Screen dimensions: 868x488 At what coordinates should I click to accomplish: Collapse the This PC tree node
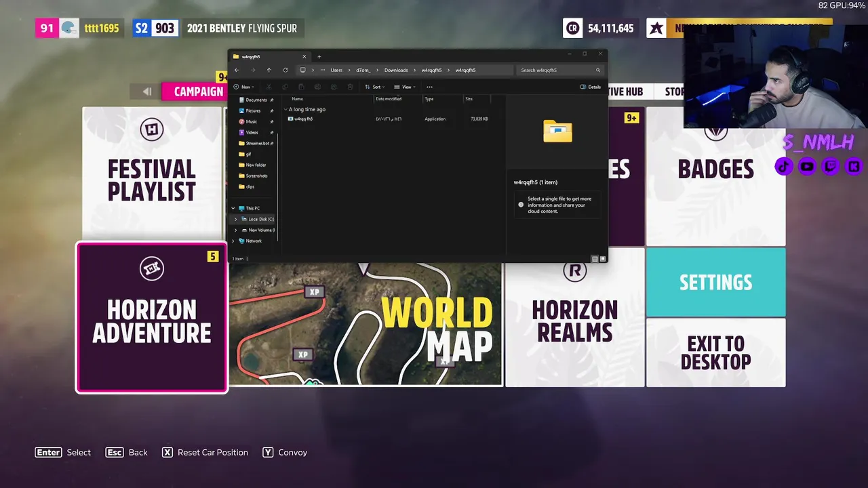click(x=233, y=208)
